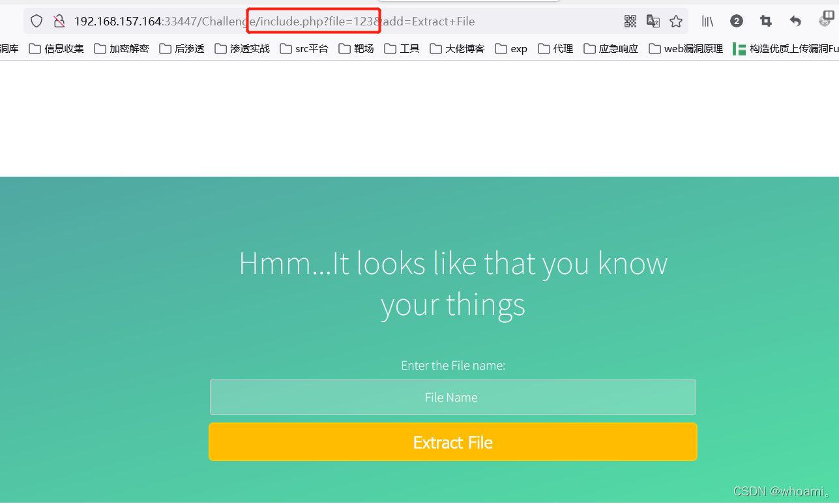Open the src平台 bookmark folder
This screenshot has height=504, width=839.
(304, 48)
